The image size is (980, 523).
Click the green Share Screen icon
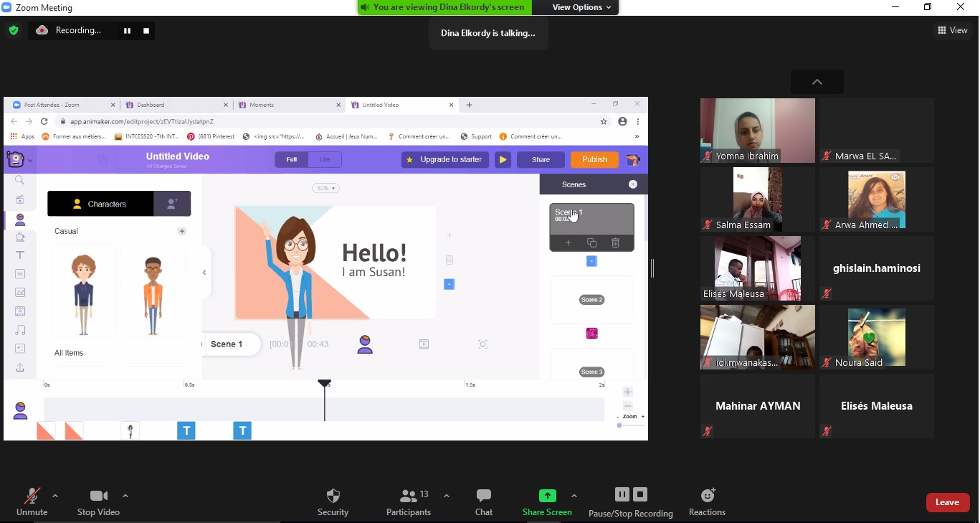click(547, 496)
